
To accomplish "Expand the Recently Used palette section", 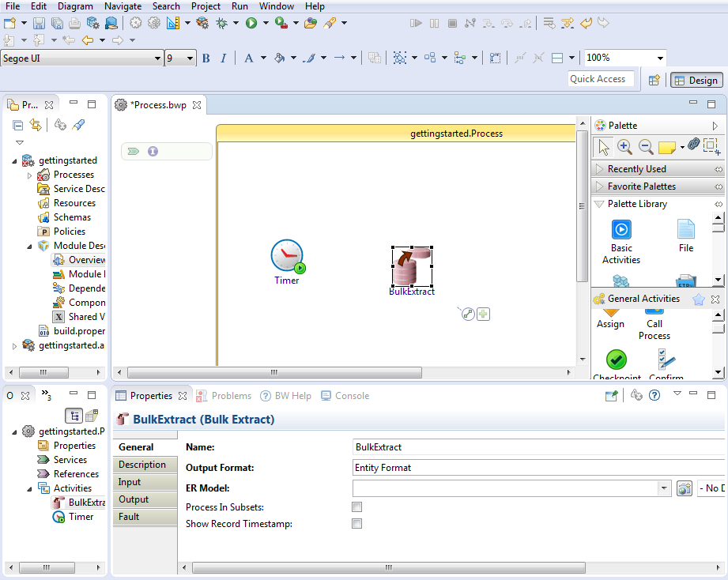I will [636, 169].
